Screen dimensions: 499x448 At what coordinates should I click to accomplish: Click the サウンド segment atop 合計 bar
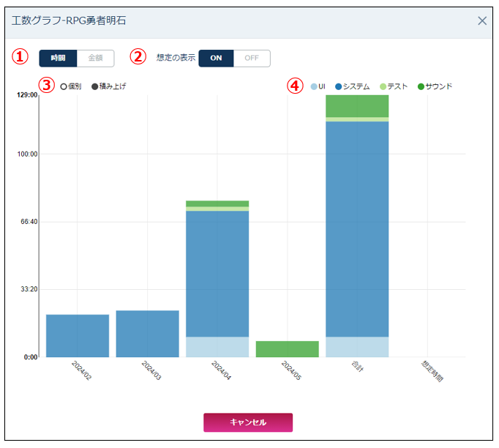(x=357, y=106)
